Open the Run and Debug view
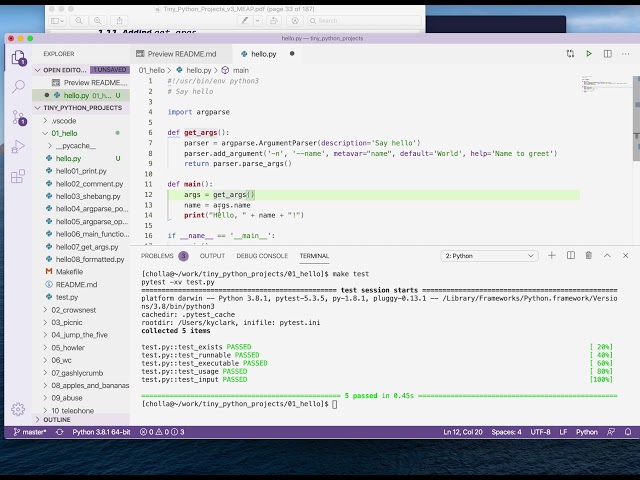 [18, 147]
